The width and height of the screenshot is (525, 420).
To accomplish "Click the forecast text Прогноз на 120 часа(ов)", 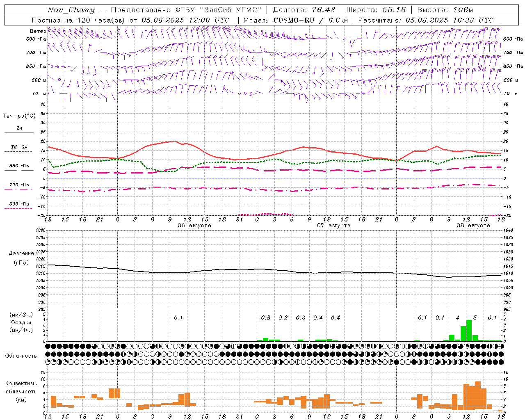I will tap(79, 20).
